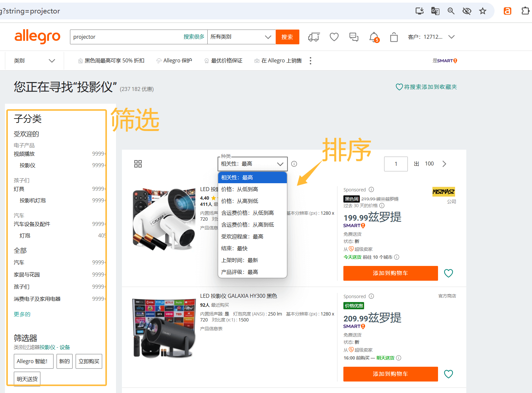
Task: Select 投影机灯泡 subcategory
Action: point(33,201)
